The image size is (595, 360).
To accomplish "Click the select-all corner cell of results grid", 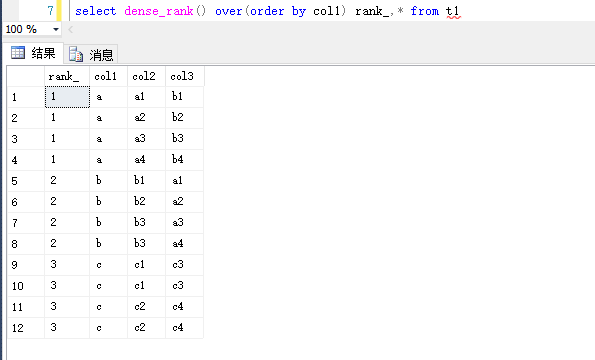I will tap(26, 76).
